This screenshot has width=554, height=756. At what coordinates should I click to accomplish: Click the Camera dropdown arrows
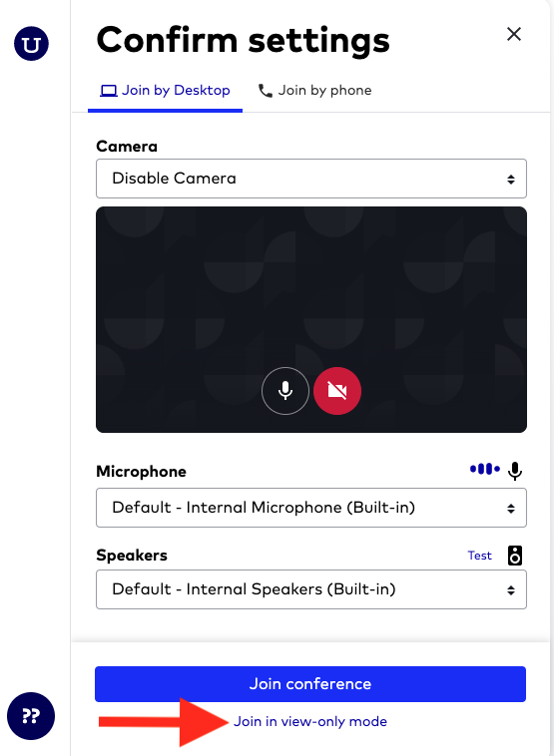point(510,180)
